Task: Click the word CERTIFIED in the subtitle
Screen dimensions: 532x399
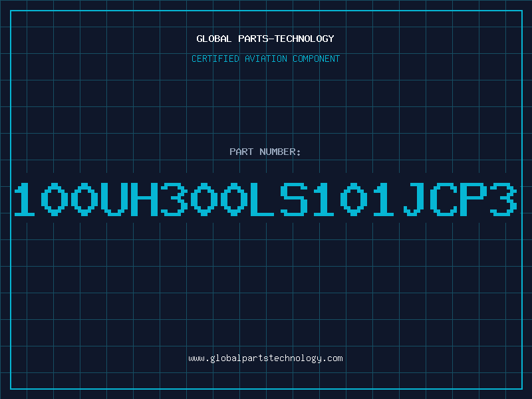Action: pos(215,59)
